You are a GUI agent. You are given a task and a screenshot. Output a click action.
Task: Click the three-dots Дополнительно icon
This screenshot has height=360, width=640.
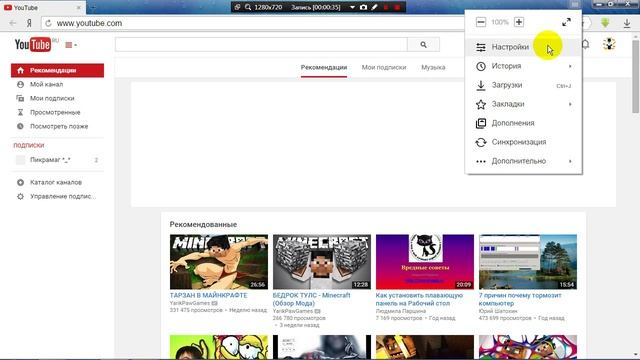[x=481, y=161]
